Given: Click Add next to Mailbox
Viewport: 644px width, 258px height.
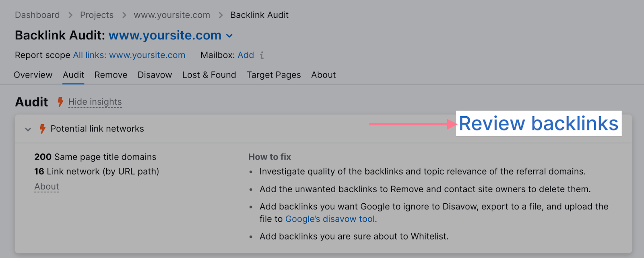Looking at the screenshot, I should tap(246, 55).
